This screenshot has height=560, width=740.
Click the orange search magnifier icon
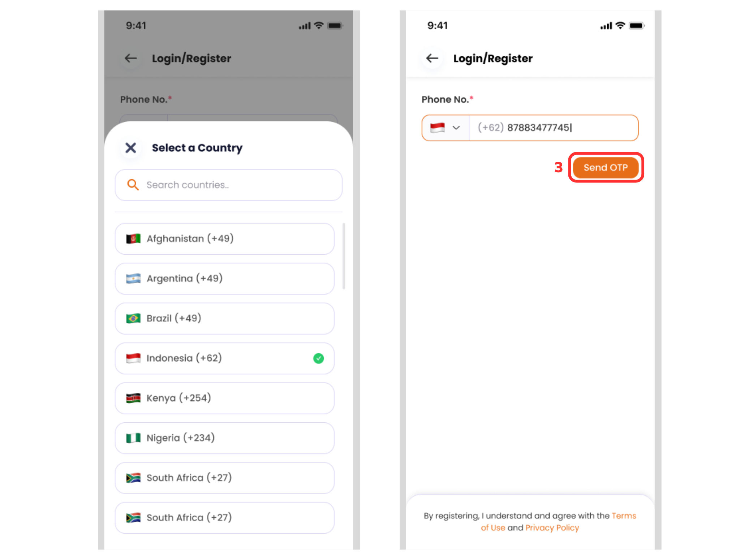click(133, 185)
